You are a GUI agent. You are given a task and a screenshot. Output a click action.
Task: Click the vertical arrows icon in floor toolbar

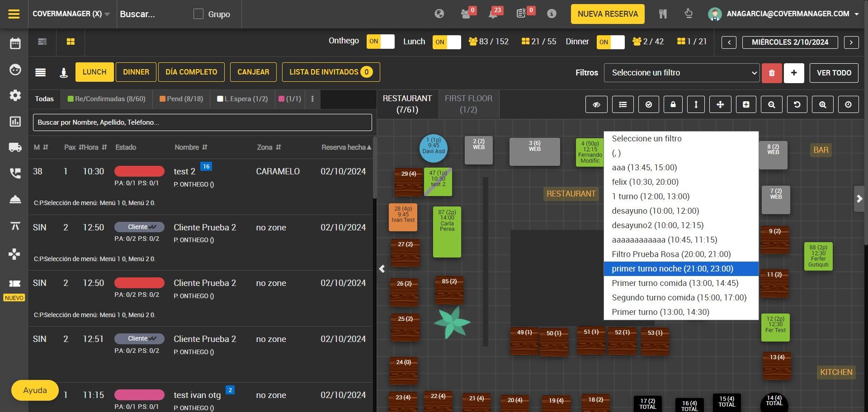coord(696,104)
